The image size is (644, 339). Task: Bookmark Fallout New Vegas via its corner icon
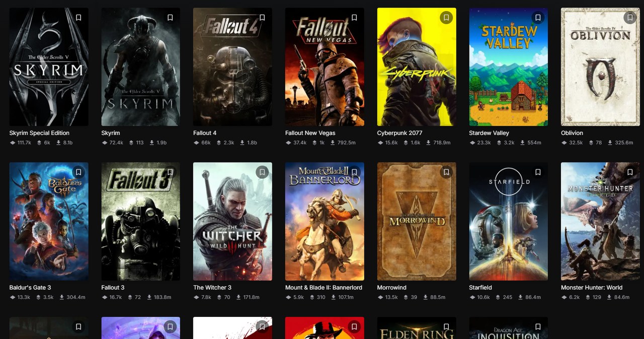354,18
